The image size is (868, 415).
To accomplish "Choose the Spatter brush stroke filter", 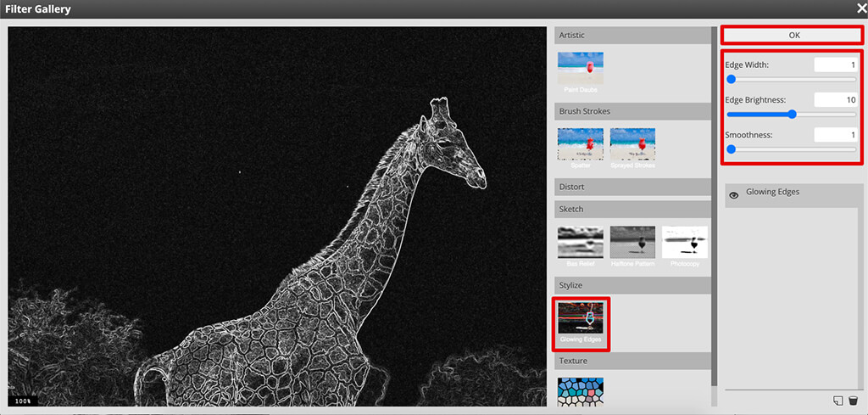I will (581, 143).
